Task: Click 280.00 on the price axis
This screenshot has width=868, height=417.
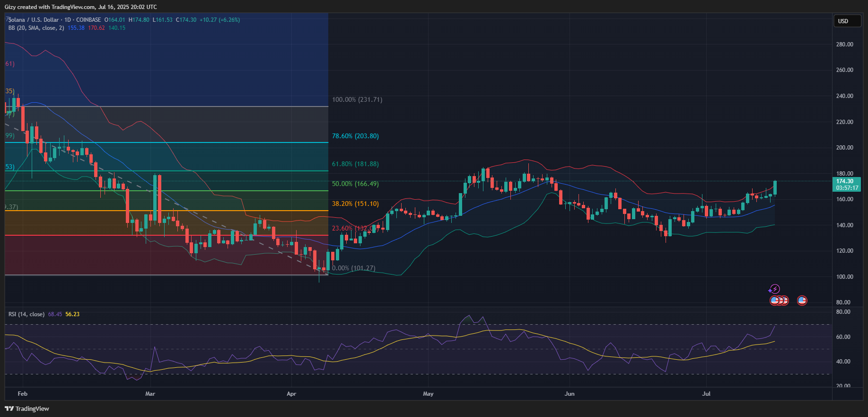Action: (x=845, y=44)
